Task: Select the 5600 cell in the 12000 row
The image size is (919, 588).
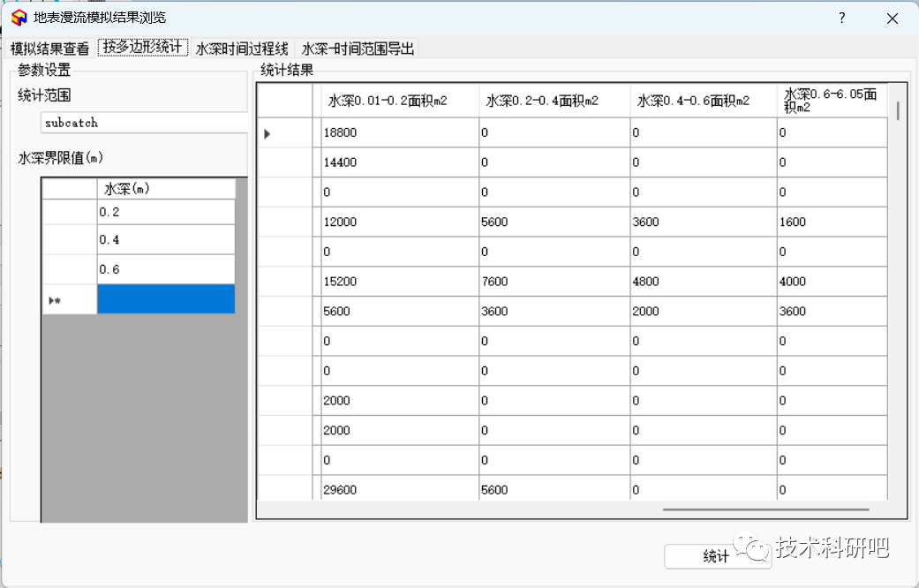Action: pyautogui.click(x=554, y=222)
